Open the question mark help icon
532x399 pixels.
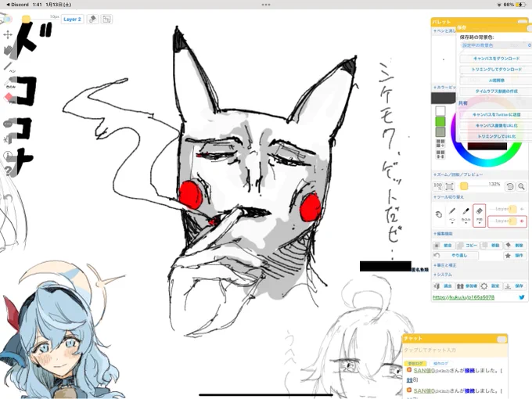click(x=8, y=171)
